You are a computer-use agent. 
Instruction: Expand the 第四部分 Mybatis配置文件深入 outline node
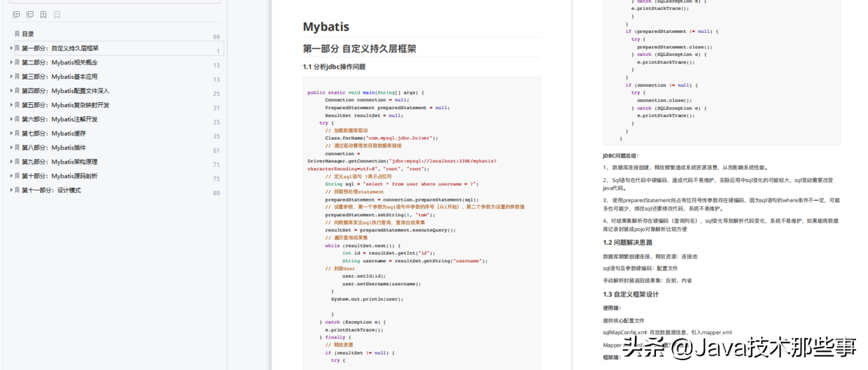pos(11,91)
